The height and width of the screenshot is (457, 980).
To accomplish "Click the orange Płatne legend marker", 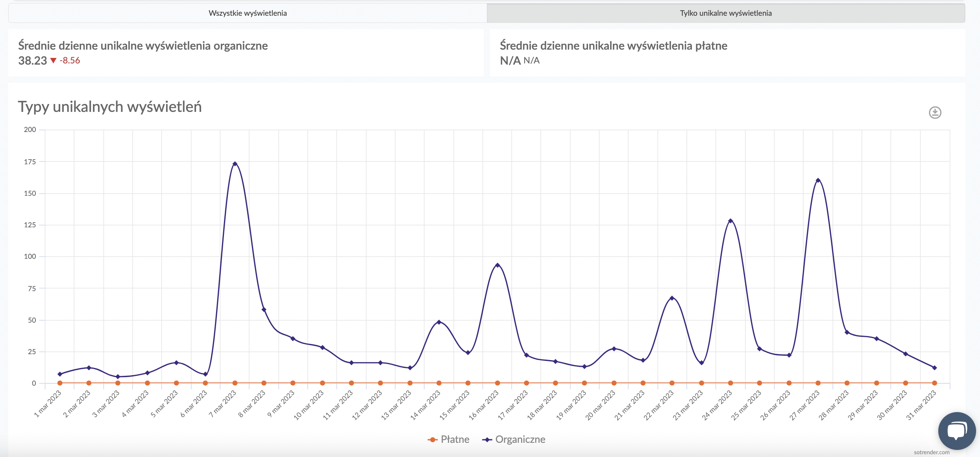I will coord(433,440).
